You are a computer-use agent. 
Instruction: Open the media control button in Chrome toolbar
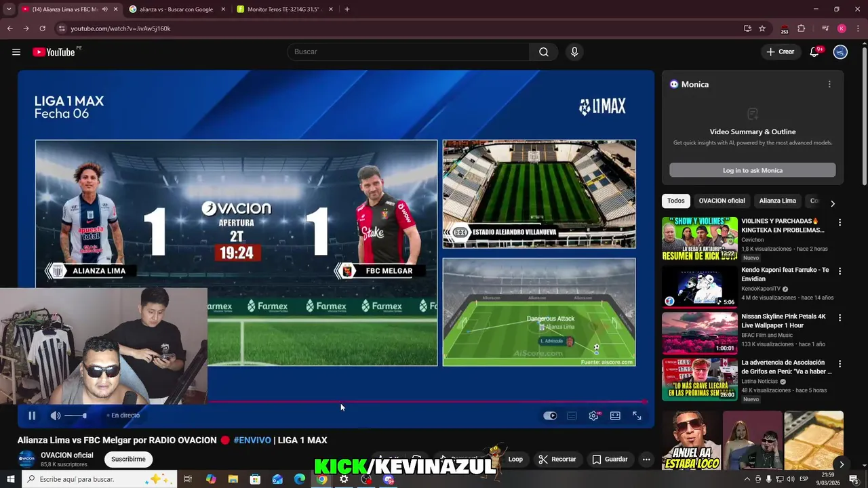[825, 28]
